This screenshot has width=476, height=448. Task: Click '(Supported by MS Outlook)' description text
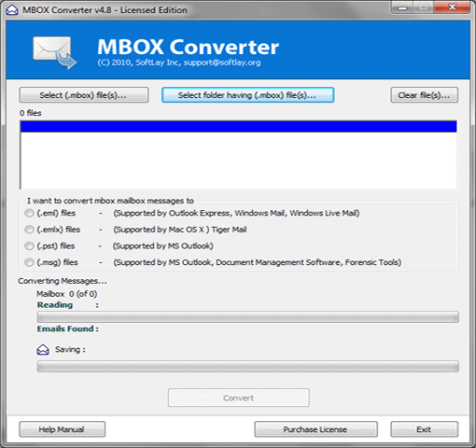point(163,246)
